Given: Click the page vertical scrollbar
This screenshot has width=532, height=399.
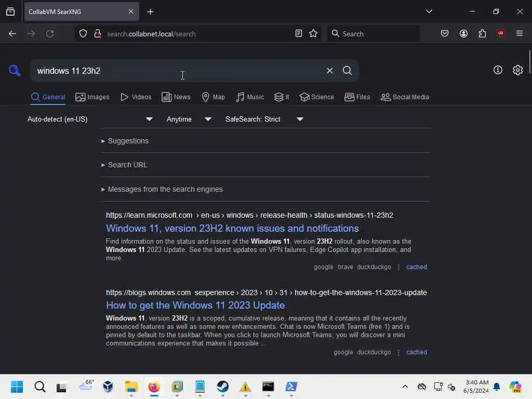Looking at the screenshot, I should pyautogui.click(x=529, y=61).
